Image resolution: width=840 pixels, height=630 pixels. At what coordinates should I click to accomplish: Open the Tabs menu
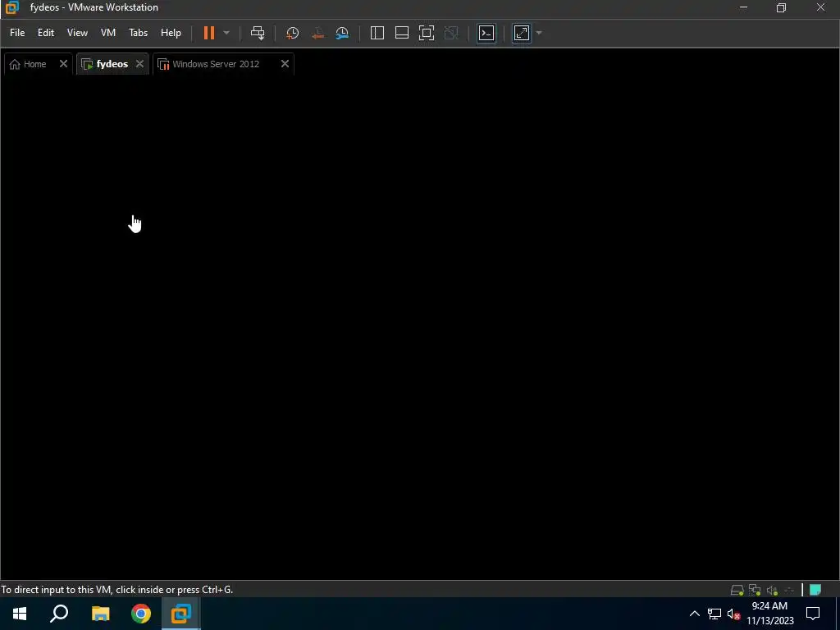pyautogui.click(x=138, y=33)
